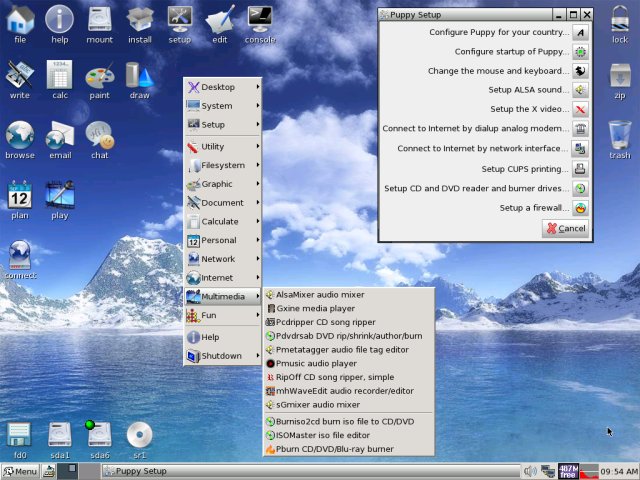640x480 pixels.
Task: Click the Setup a firewall icon button
Action: point(580,208)
